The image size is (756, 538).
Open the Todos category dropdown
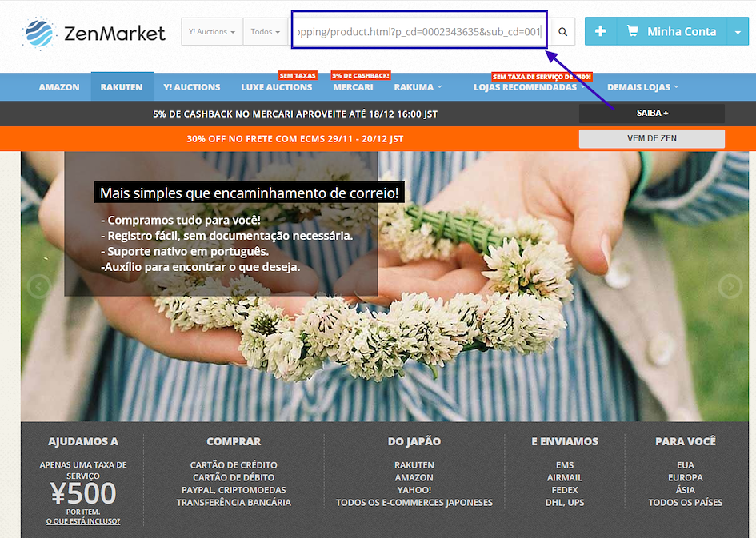265,32
